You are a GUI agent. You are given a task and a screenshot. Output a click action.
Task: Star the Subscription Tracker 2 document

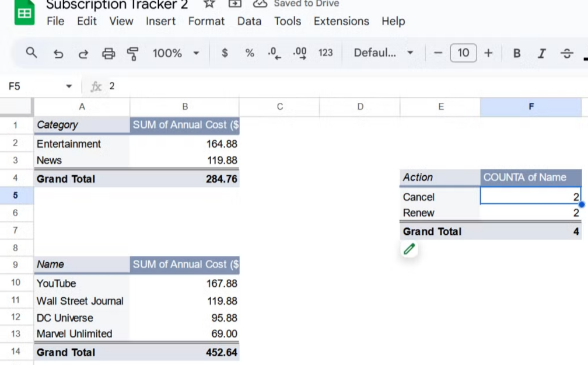[x=209, y=4]
